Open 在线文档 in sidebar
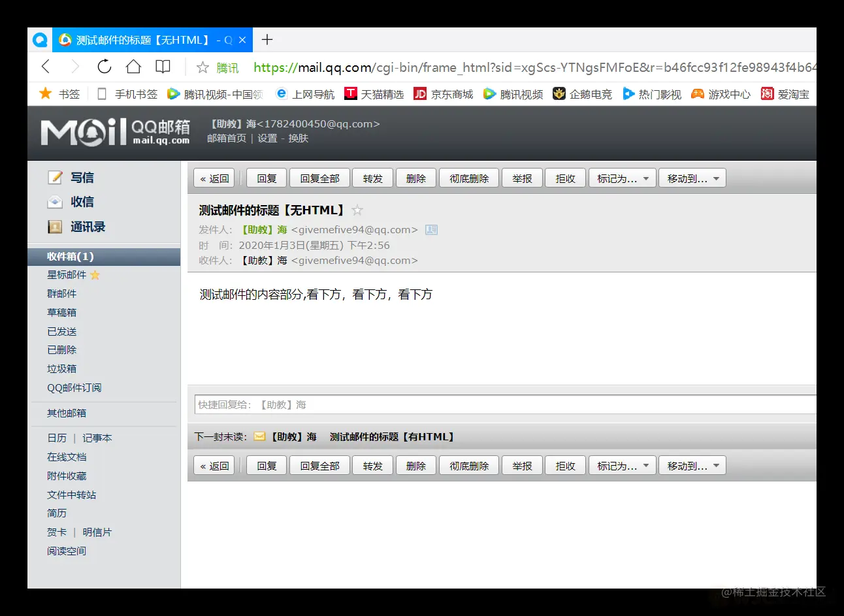Viewport: 844px width, 616px height. (x=67, y=457)
